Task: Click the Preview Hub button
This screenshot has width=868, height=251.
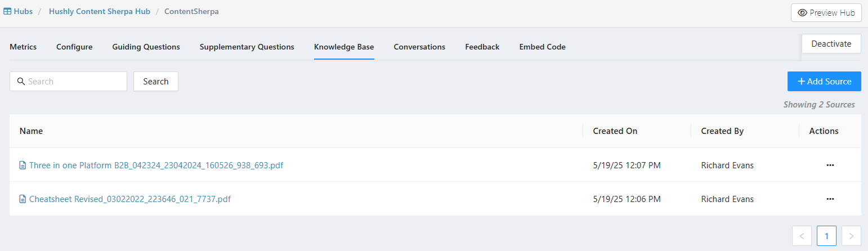Action: pyautogui.click(x=826, y=12)
